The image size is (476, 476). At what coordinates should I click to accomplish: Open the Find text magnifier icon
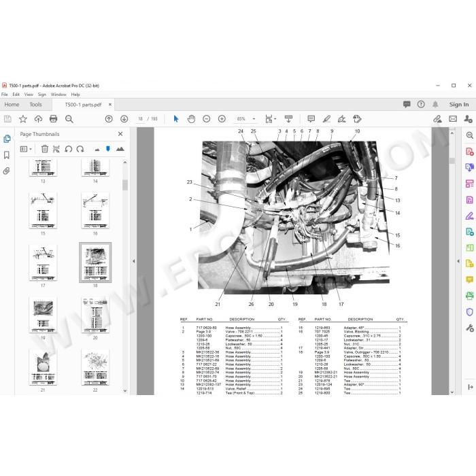pos(69,119)
